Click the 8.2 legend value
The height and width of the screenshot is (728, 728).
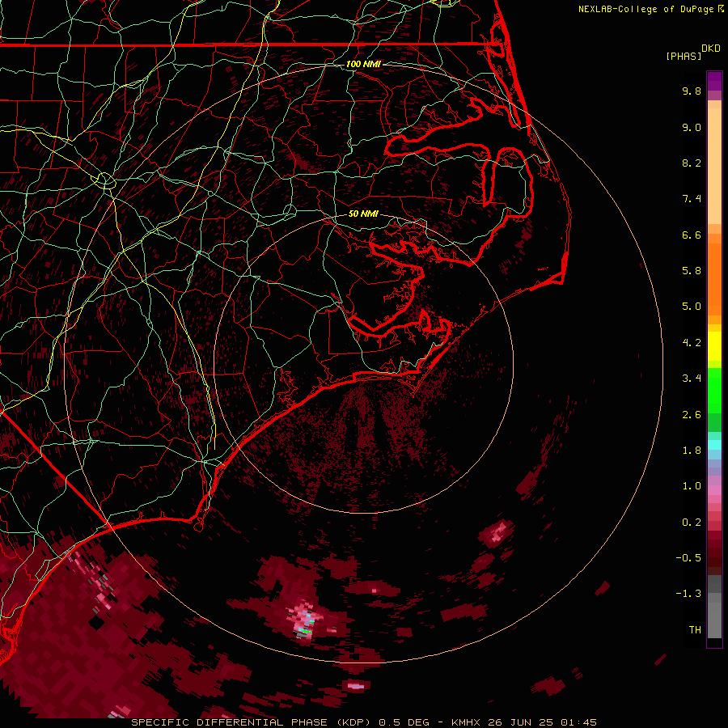click(692, 163)
